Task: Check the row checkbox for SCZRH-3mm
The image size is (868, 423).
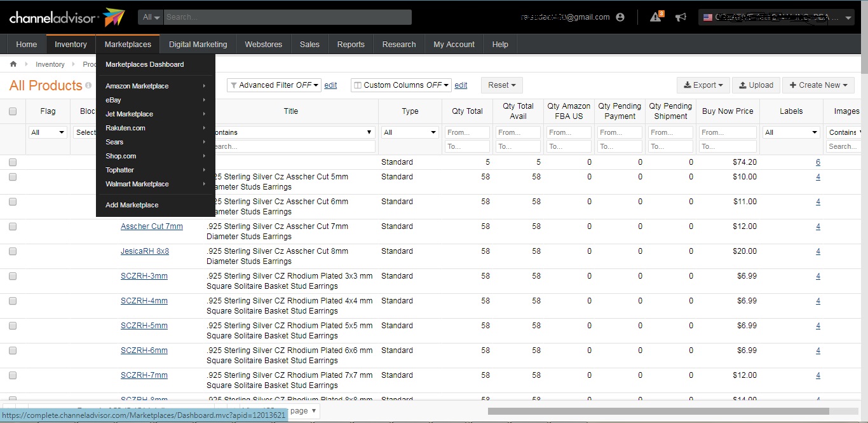Action: [x=13, y=276]
